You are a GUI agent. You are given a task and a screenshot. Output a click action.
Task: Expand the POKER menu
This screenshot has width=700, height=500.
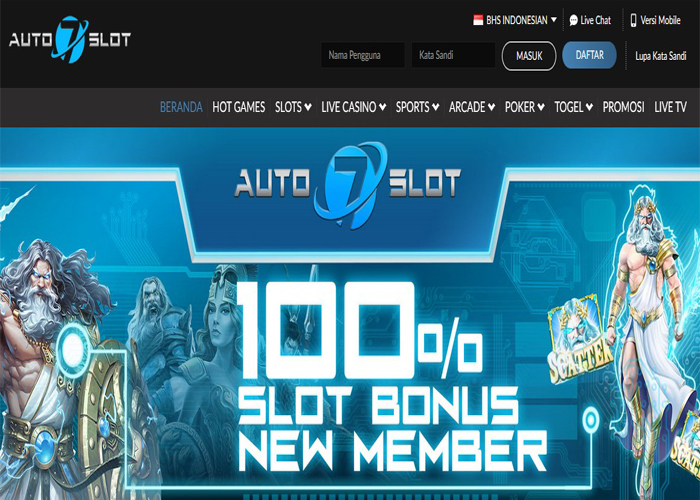click(525, 107)
